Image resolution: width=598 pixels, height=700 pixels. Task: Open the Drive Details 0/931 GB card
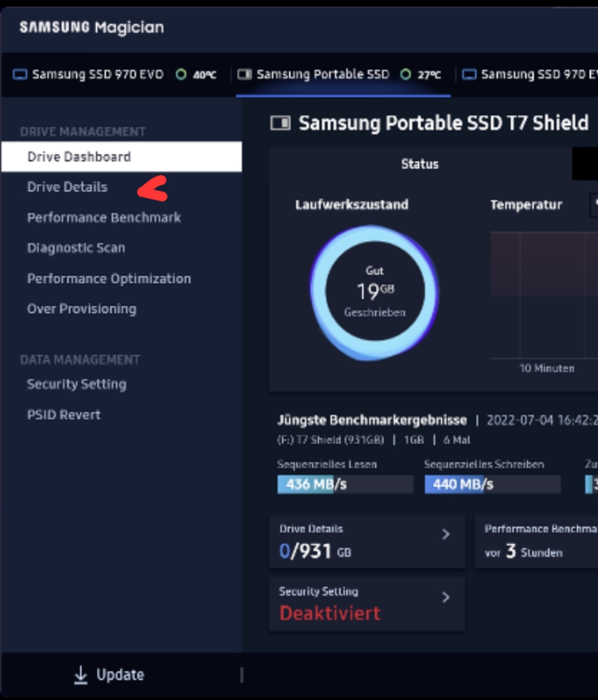coord(367,542)
